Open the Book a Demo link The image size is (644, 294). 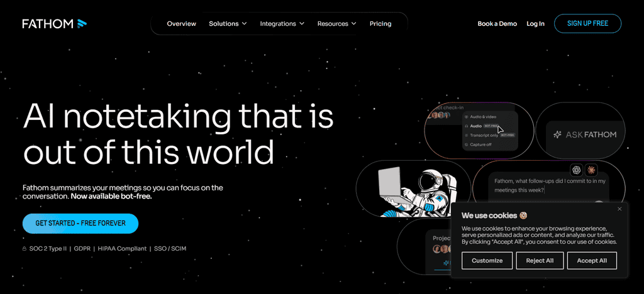(x=497, y=24)
